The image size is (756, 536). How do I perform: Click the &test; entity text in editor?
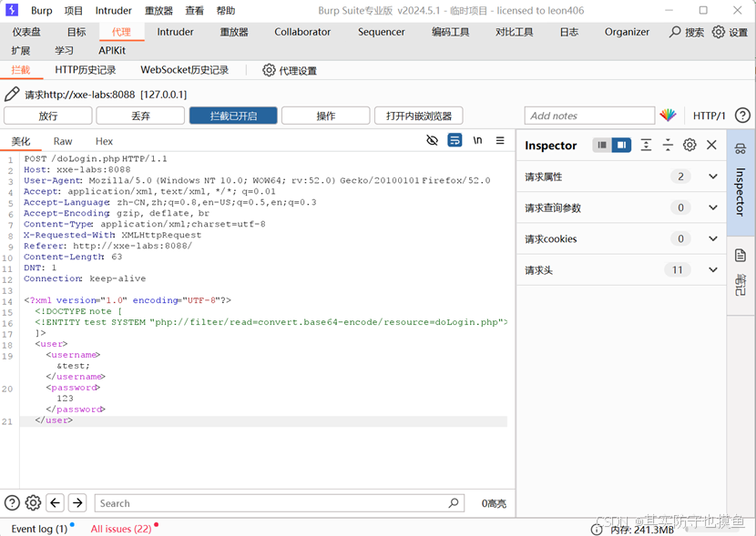tap(73, 366)
